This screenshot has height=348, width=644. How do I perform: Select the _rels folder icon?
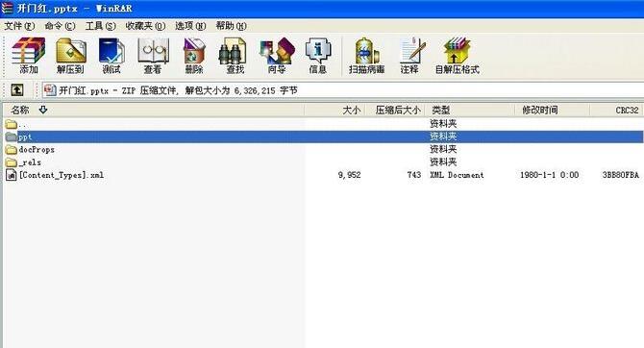pyautogui.click(x=12, y=162)
